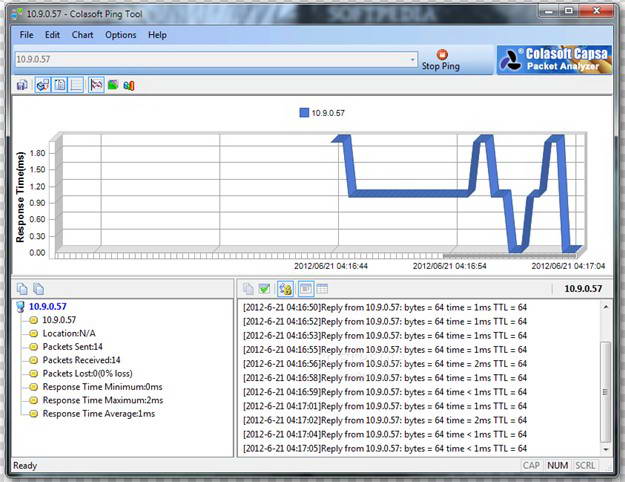Screen dimensions: 625x482
Task: Select the 10.9.0.57 child tree entry
Action: [59, 320]
